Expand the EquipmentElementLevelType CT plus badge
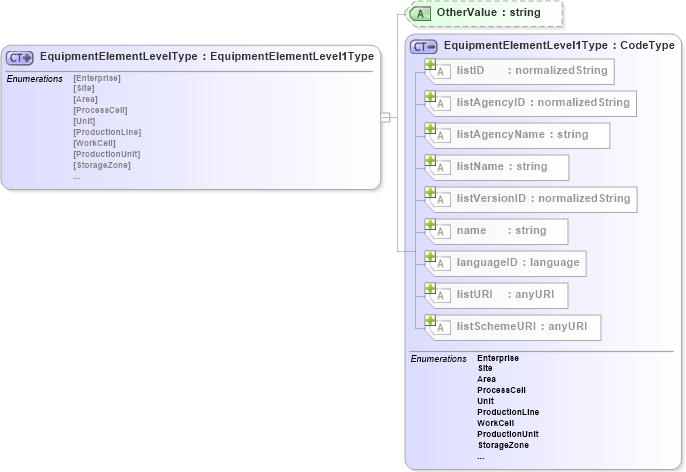This screenshot has height=472, width=686. [20, 58]
